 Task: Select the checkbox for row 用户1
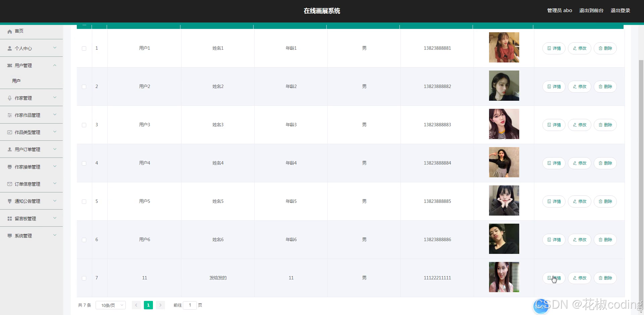click(84, 48)
